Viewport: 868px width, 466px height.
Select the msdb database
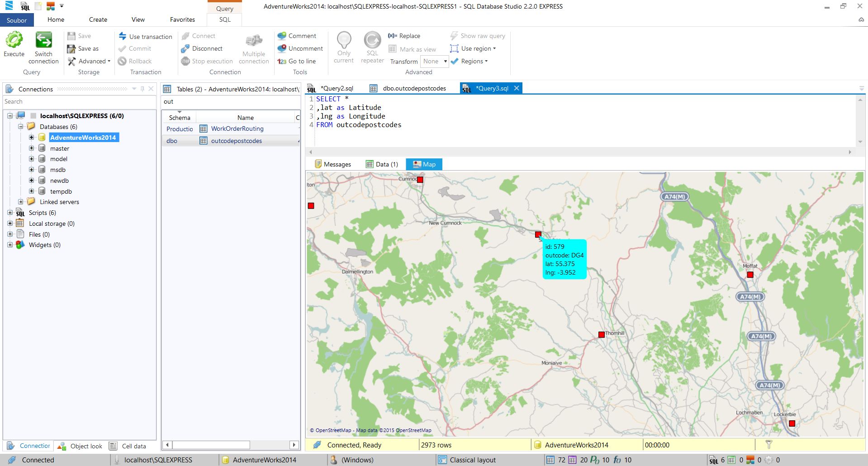click(58, 170)
